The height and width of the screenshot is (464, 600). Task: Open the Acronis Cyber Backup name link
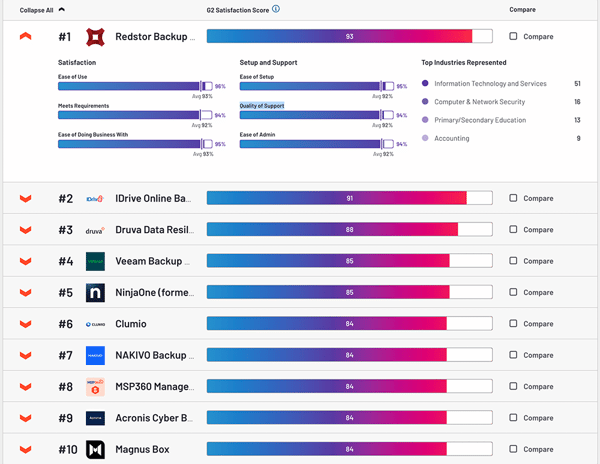154,418
